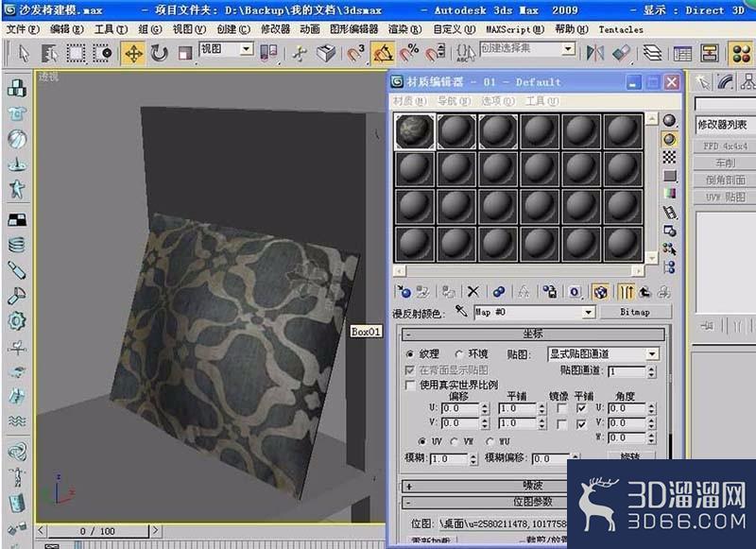Increment 贴图通道 spinner
The height and width of the screenshot is (549, 756).
click(652, 369)
